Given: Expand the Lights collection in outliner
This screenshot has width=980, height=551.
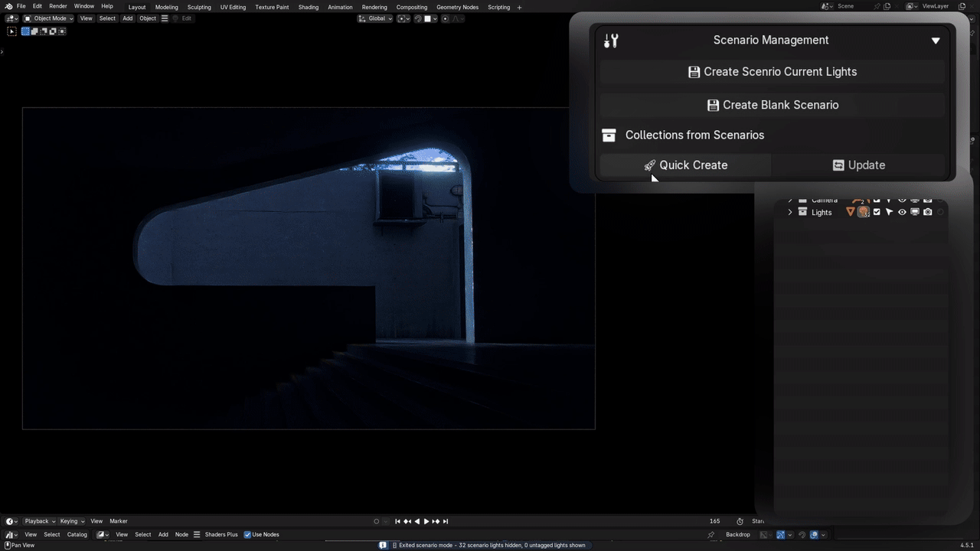Looking at the screenshot, I should pyautogui.click(x=790, y=212).
